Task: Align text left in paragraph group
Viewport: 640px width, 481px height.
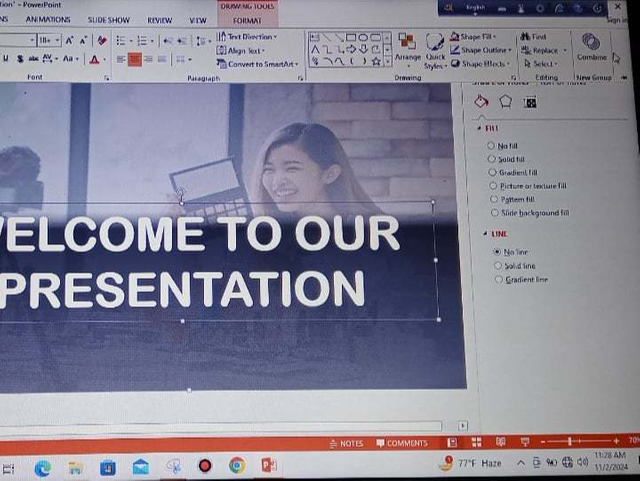Action: point(121,60)
